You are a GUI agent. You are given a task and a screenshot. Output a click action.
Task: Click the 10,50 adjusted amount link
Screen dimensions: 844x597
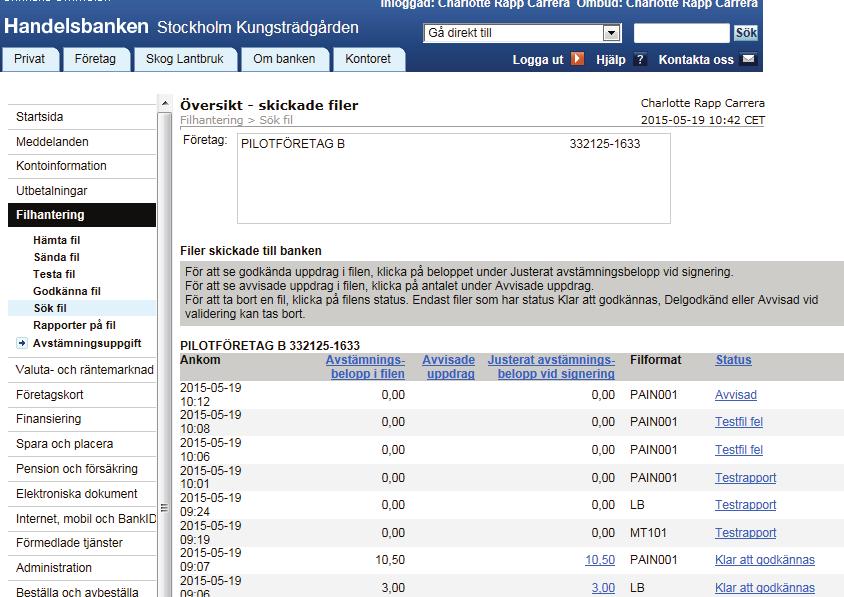(600, 560)
